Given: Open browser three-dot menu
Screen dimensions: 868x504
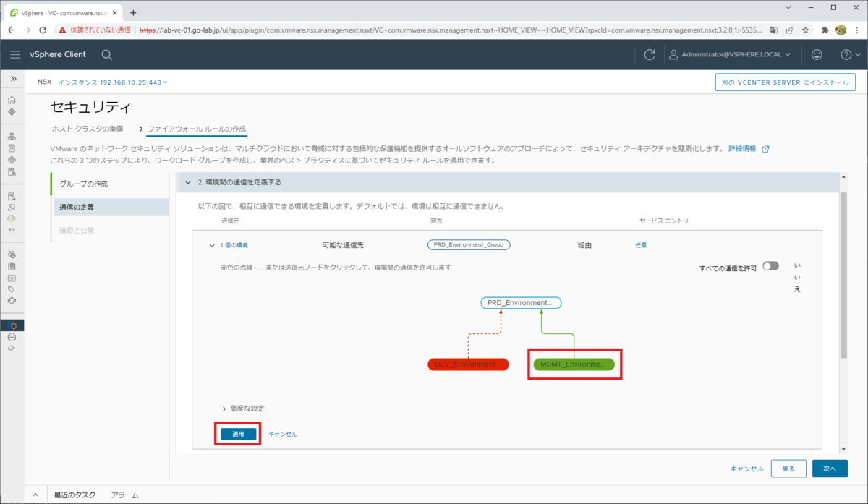Looking at the screenshot, I should click(856, 30).
